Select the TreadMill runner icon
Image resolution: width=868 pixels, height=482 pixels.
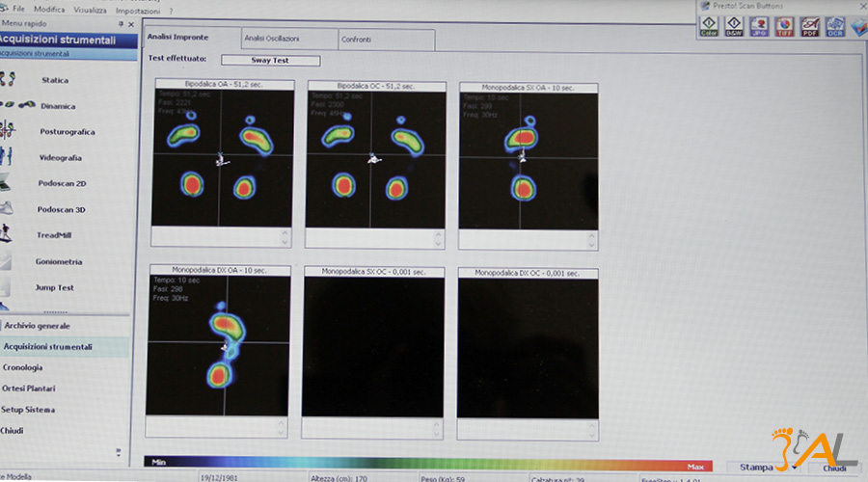point(6,233)
